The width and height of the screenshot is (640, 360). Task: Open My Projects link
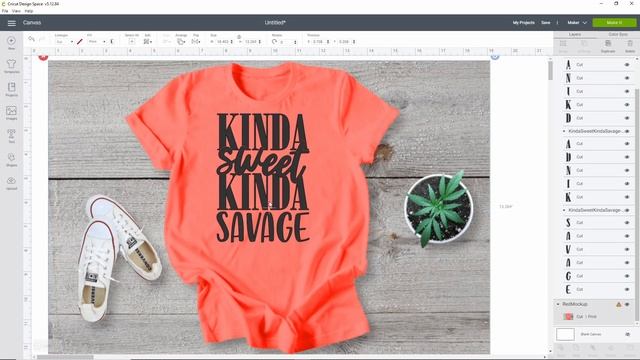pyautogui.click(x=524, y=23)
